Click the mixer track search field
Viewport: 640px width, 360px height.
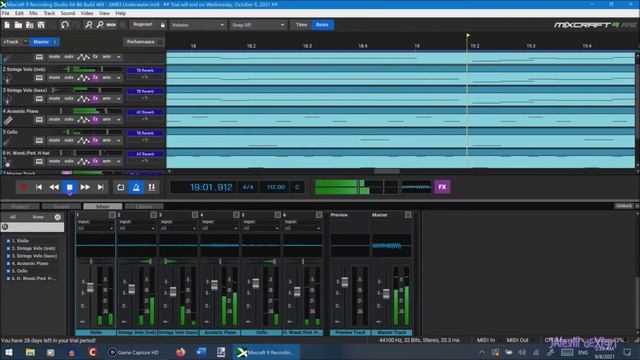point(33,227)
